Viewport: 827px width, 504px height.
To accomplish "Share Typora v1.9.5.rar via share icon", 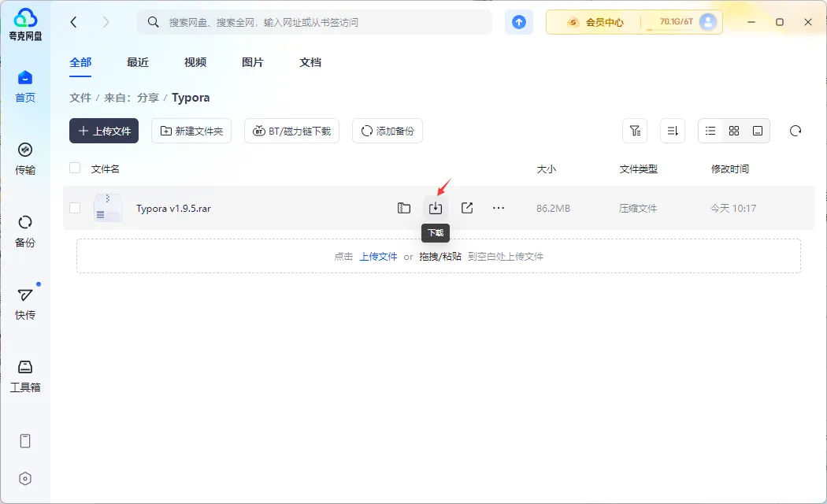I will coord(467,208).
